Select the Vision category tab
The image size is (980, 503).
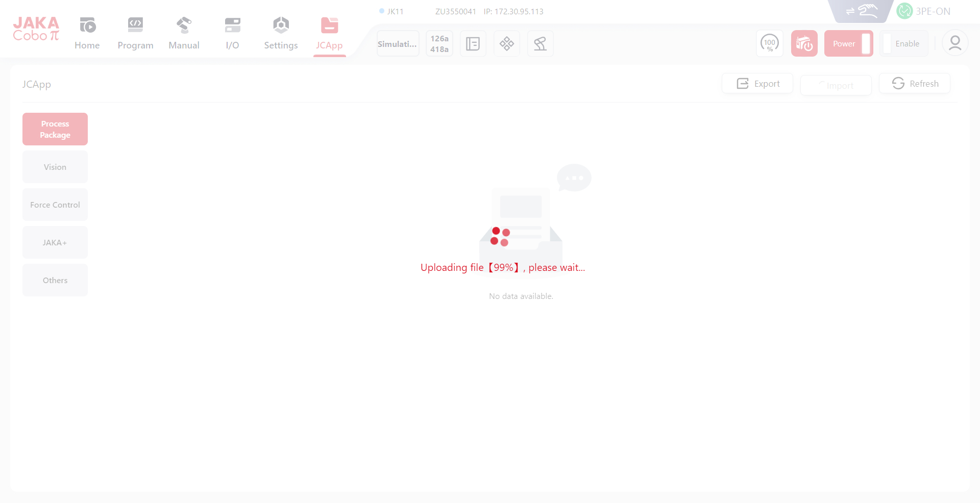55,167
